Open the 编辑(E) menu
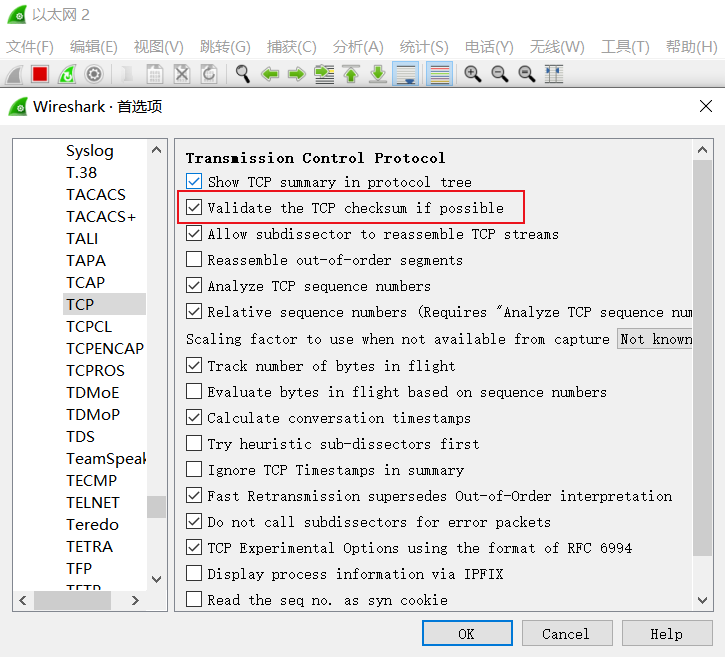Image resolution: width=725 pixels, height=657 pixels. pos(94,47)
